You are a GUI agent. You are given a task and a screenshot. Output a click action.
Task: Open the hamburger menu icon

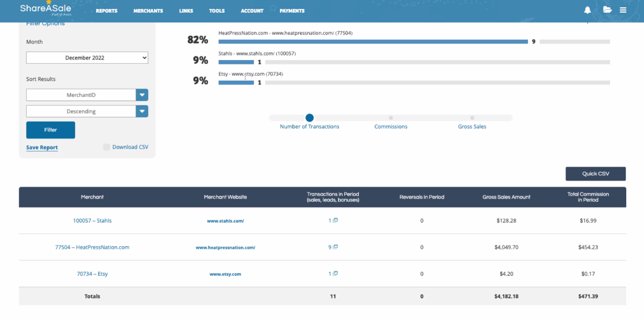pos(623,10)
